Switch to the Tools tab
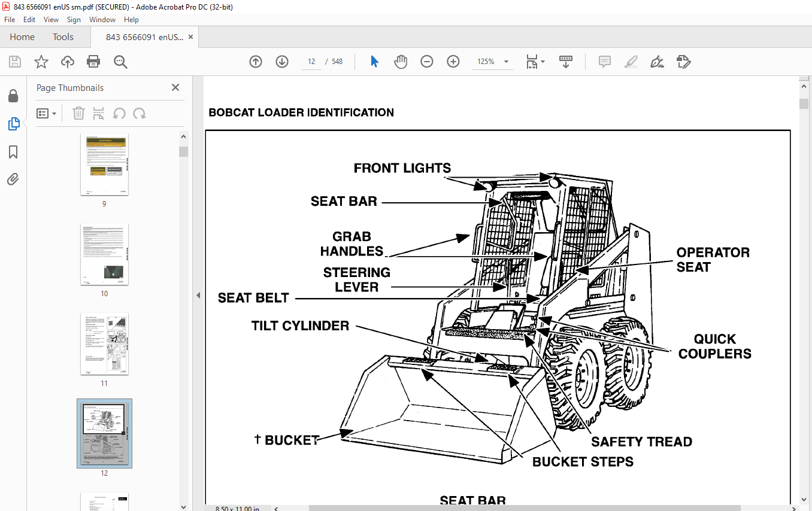The height and width of the screenshot is (511, 812). 63,37
